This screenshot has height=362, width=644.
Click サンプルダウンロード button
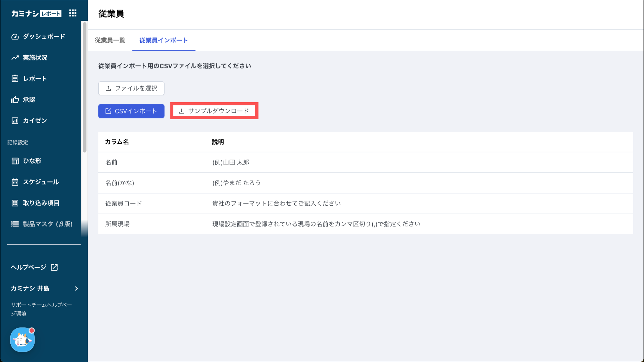[214, 111]
